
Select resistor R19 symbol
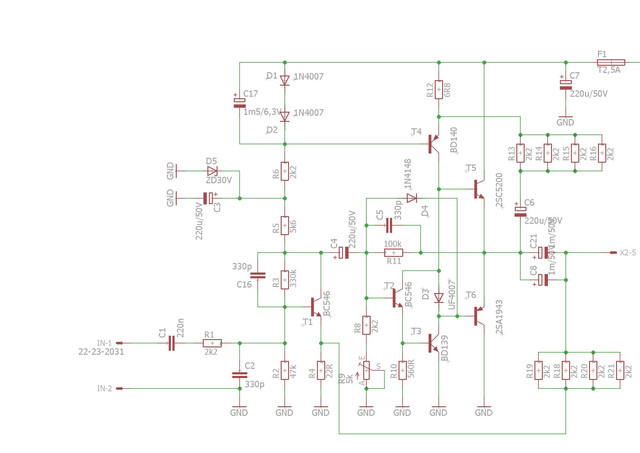pos(538,370)
